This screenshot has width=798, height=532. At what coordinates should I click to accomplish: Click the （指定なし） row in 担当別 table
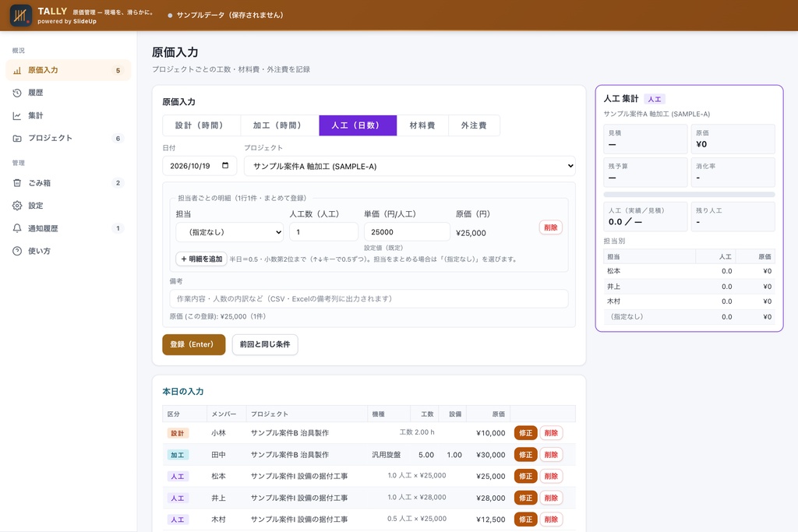click(689, 316)
